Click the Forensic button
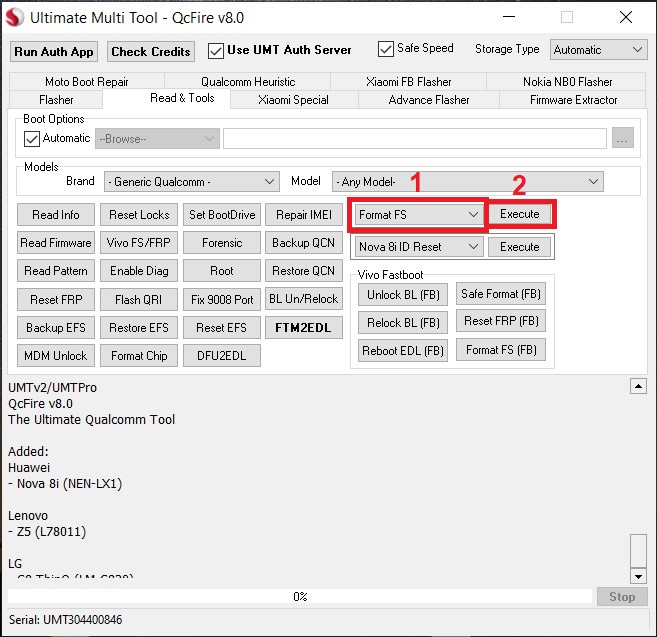Viewport: 657px width, 637px height. [222, 243]
